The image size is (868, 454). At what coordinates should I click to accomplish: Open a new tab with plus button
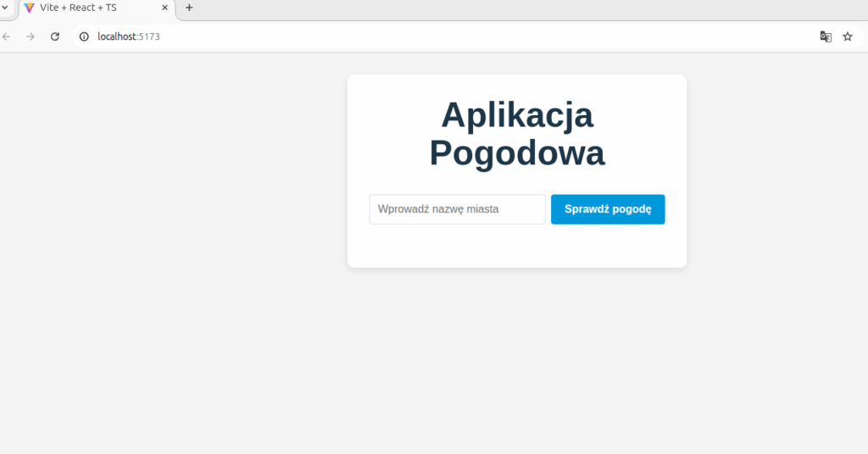pyautogui.click(x=189, y=8)
